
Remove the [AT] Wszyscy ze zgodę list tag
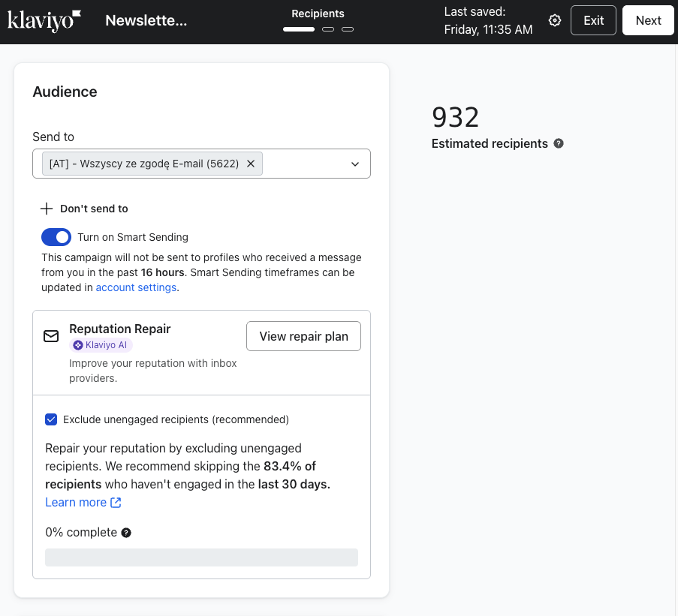coord(251,164)
